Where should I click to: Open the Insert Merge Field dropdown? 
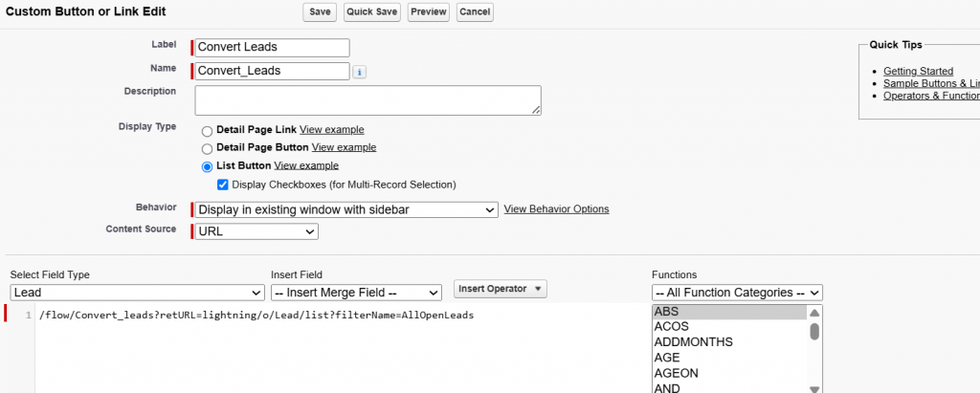pos(356,293)
